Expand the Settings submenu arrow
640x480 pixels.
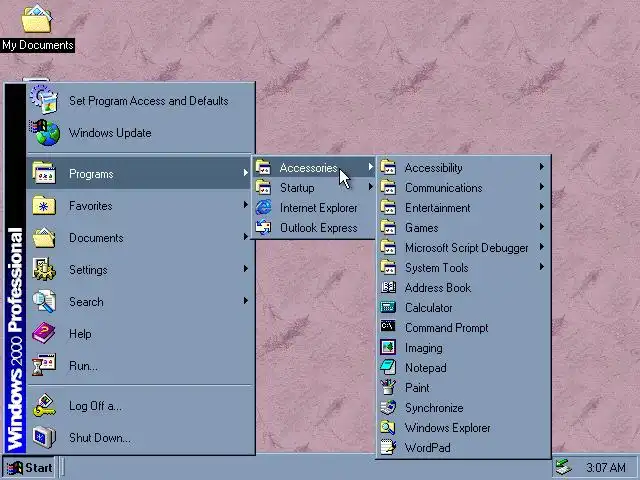pos(246,269)
